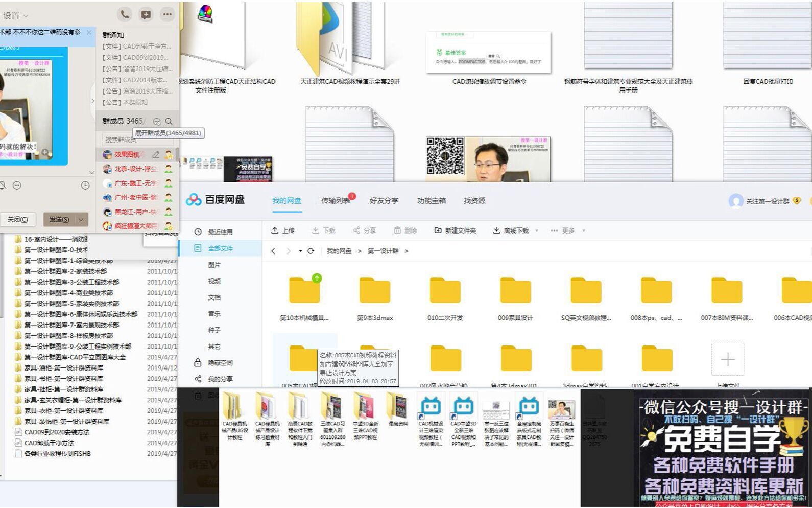This screenshot has height=508, width=812.
Task: Open shortcut CAD中望3D全新三维CAD视频
Action: click(x=463, y=421)
